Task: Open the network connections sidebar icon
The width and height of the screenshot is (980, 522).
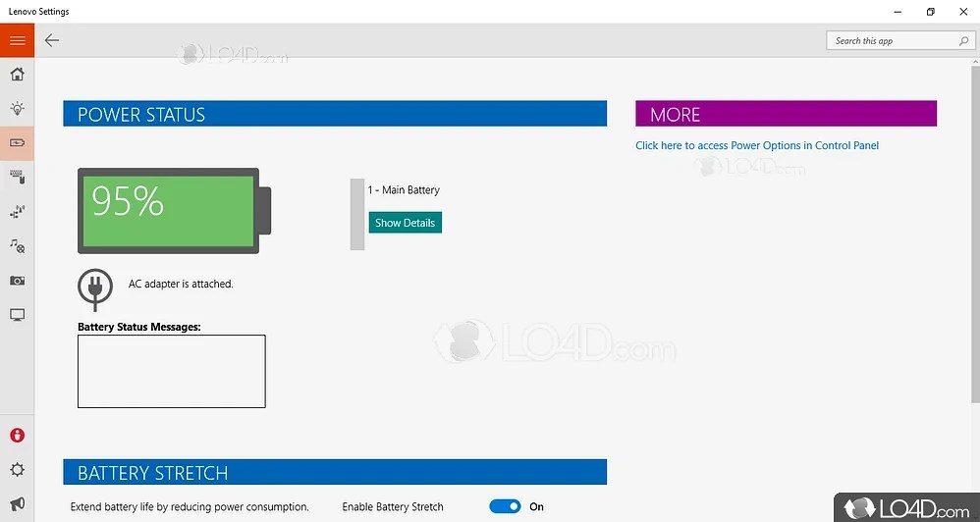Action: point(17,212)
